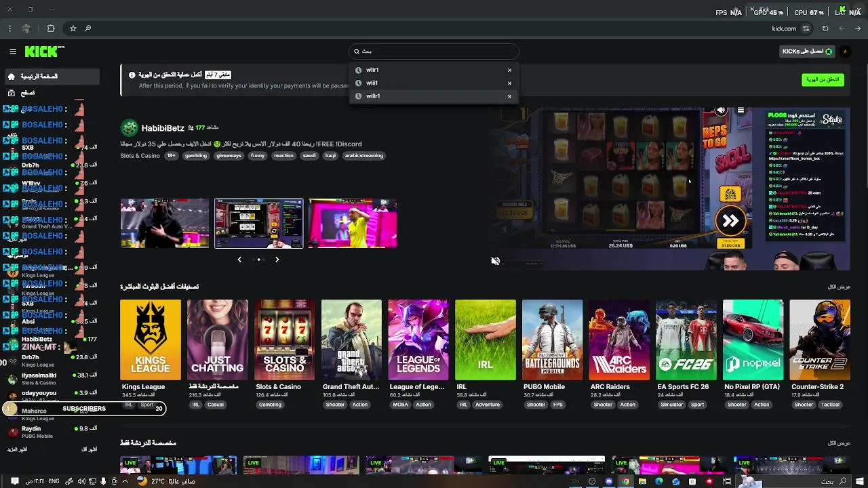This screenshot has width=868, height=488.
Task: Click the home icon in sidebar
Action: (x=12, y=77)
